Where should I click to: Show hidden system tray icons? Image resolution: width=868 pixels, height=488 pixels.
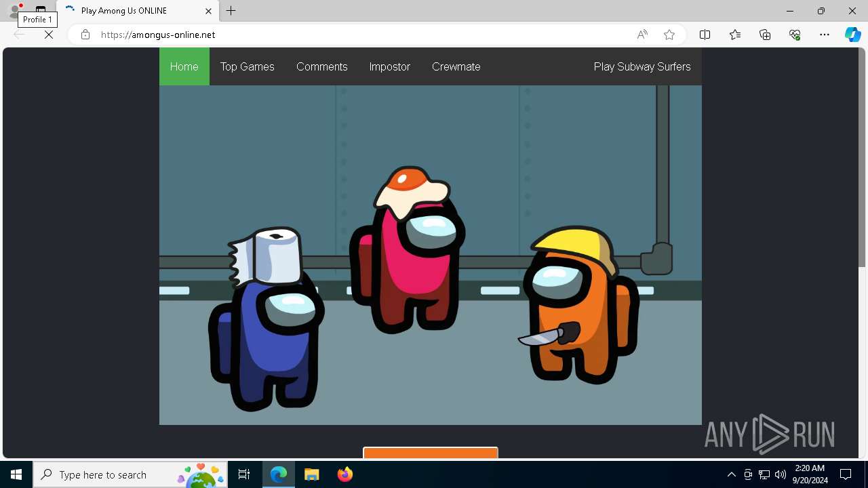pos(731,474)
